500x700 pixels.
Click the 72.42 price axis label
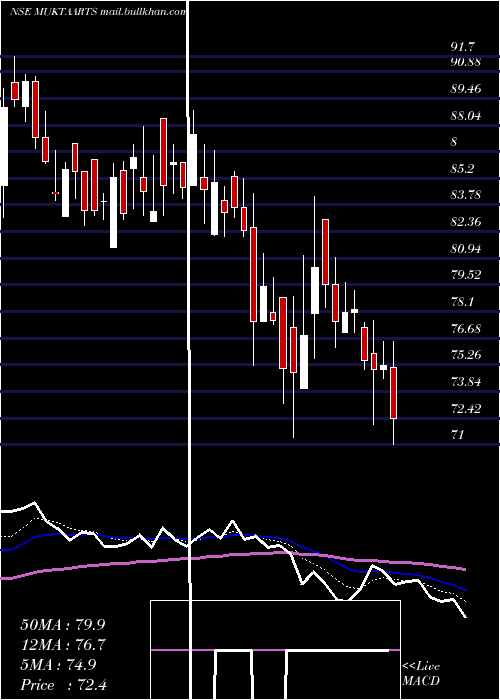[466, 408]
